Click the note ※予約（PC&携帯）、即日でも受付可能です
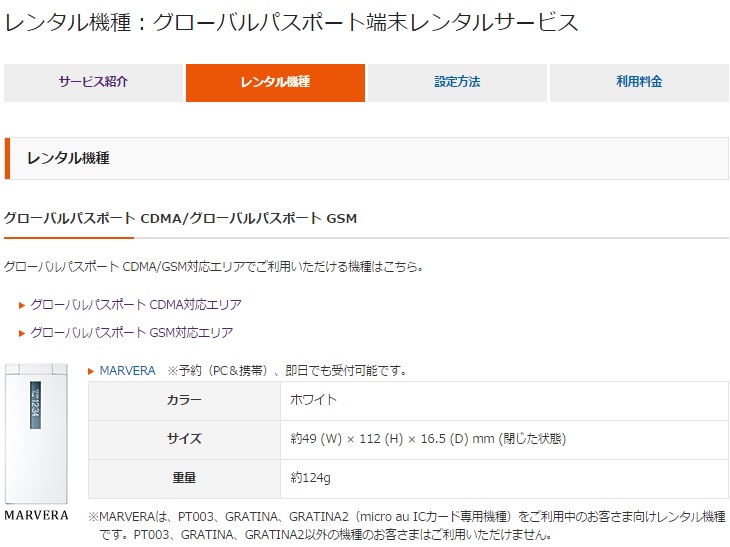 tap(288, 371)
